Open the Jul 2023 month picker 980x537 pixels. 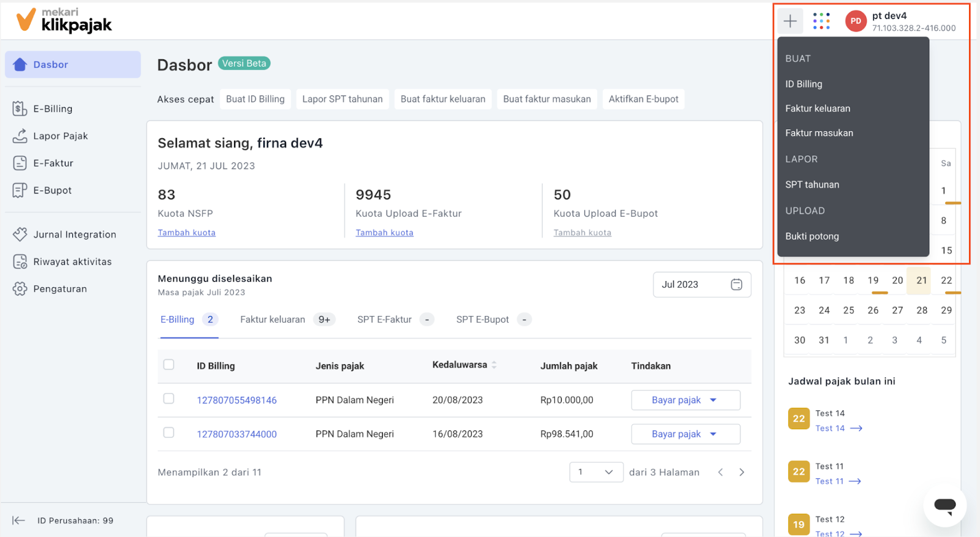click(702, 285)
